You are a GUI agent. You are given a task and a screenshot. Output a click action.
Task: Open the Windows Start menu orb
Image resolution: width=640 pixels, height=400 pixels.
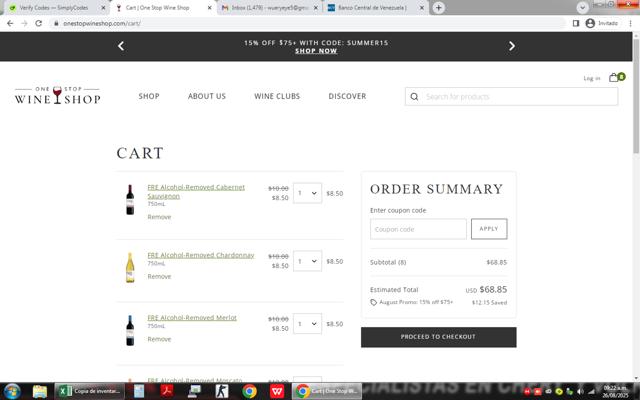click(12, 391)
